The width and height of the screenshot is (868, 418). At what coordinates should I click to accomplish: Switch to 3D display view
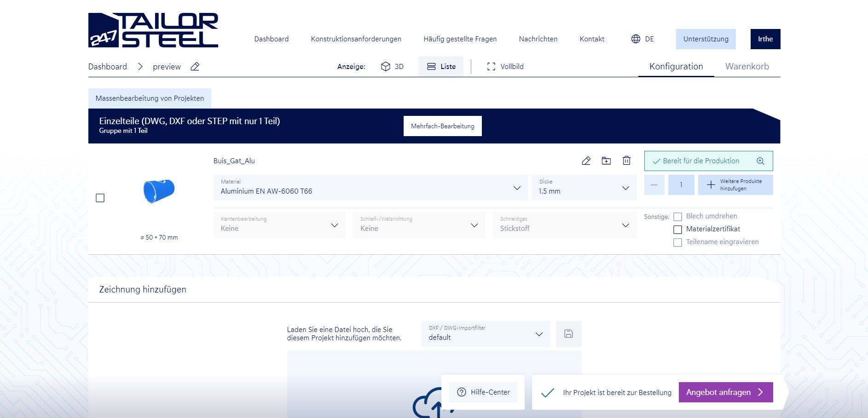click(392, 67)
